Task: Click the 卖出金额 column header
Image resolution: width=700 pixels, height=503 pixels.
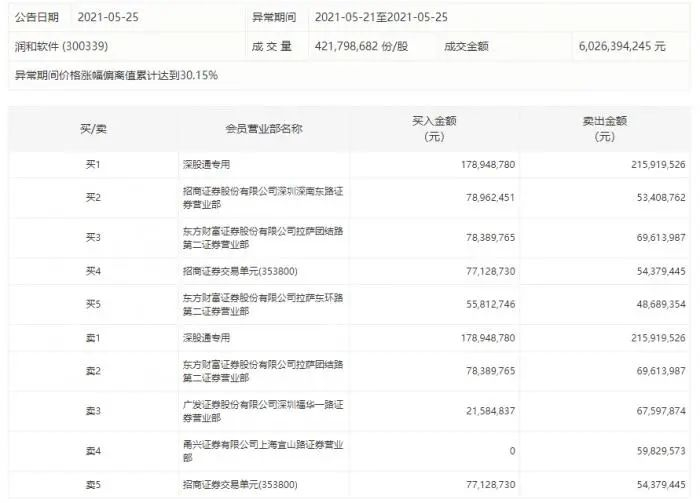Action: point(604,129)
